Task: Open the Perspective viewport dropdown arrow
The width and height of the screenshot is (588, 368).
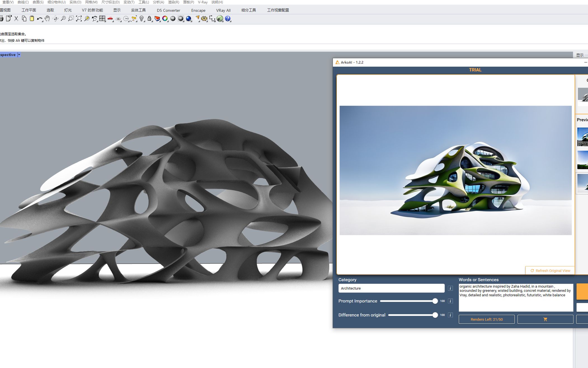Action: [x=19, y=55]
